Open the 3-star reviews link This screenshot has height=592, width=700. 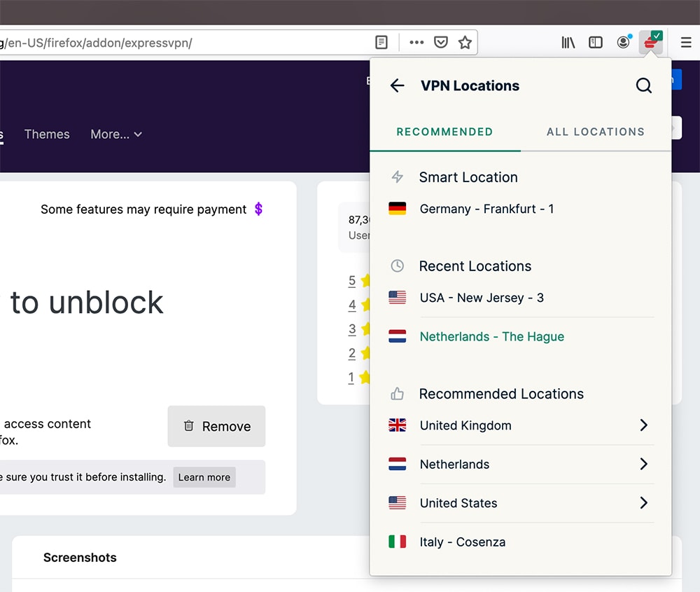click(x=352, y=329)
